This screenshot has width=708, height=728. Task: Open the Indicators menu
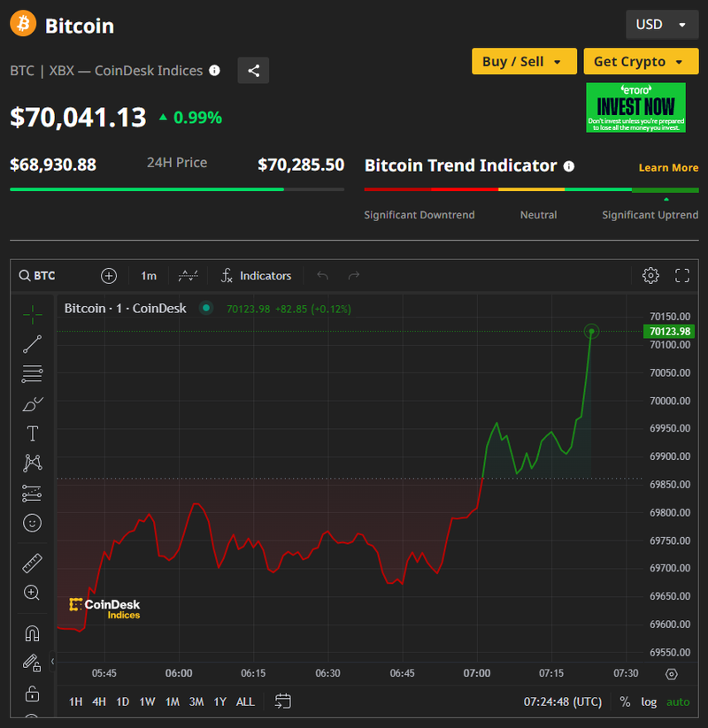click(x=256, y=275)
